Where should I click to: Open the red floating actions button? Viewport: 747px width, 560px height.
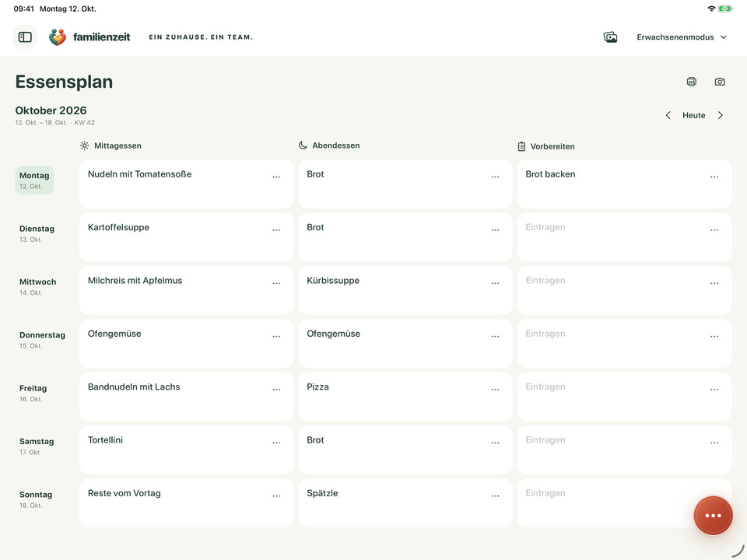713,515
